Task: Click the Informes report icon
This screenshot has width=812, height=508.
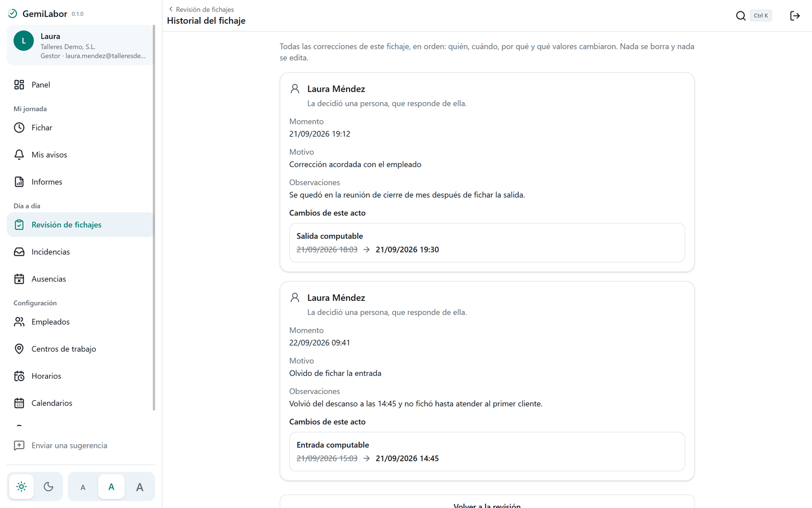Action: [19, 182]
